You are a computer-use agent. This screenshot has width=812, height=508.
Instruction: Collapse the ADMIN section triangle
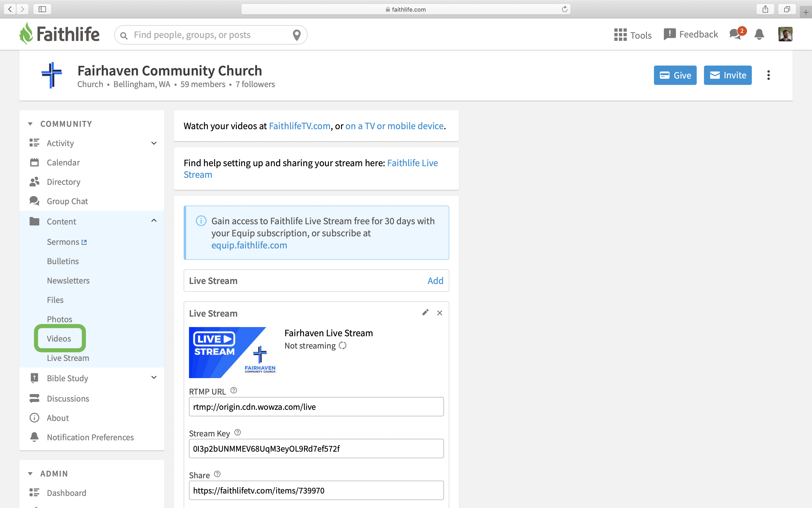tap(30, 474)
